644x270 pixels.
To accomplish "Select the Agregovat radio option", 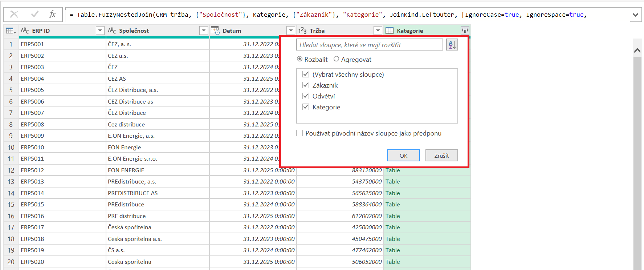I will coord(337,59).
